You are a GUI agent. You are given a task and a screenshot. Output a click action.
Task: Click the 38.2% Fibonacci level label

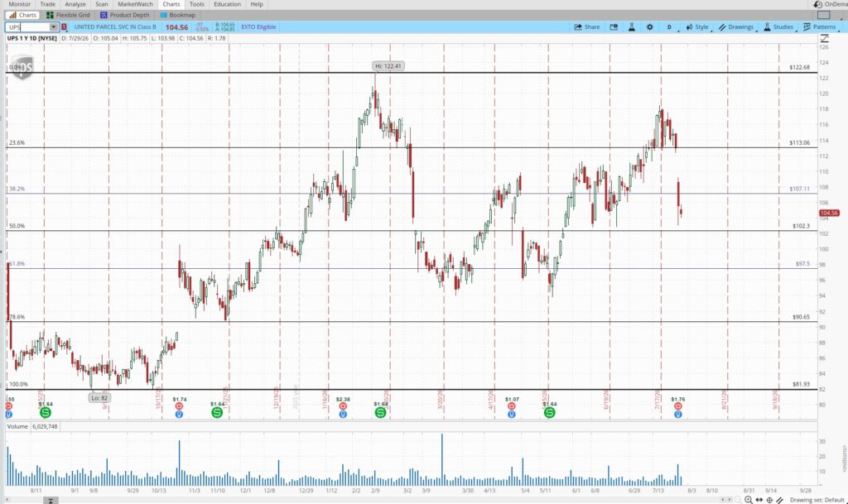(17, 189)
